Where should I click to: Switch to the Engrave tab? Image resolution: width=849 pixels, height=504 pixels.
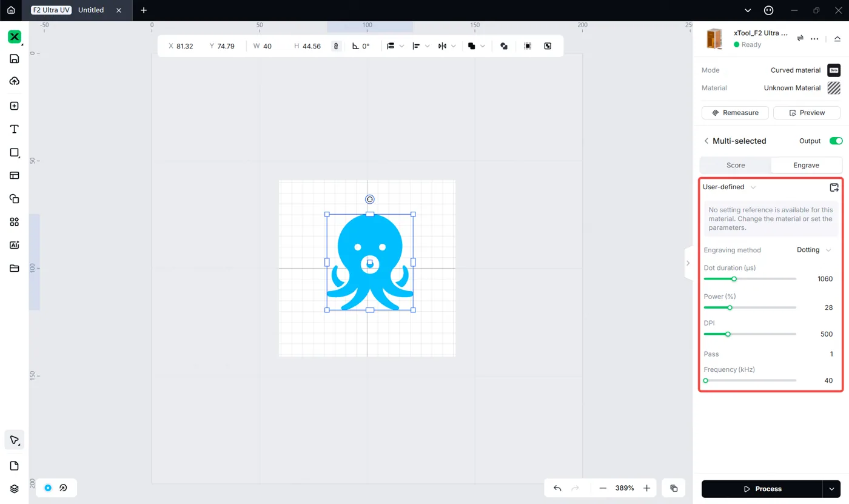(x=806, y=165)
